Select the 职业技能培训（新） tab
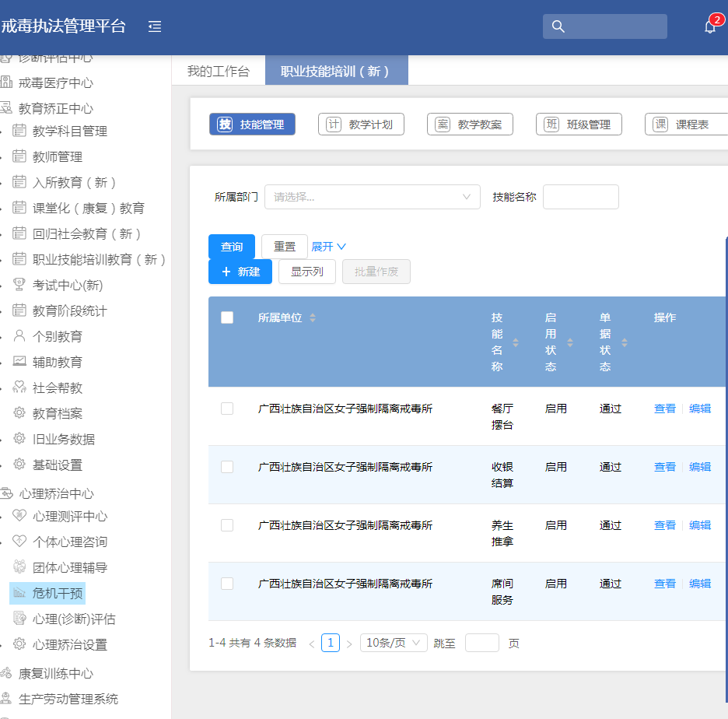The image size is (728, 719). click(x=337, y=71)
